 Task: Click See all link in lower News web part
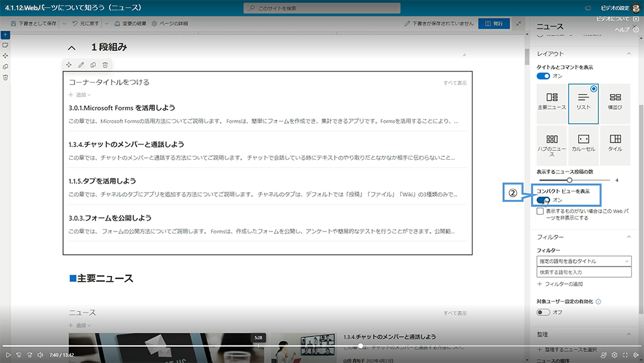[x=455, y=313]
